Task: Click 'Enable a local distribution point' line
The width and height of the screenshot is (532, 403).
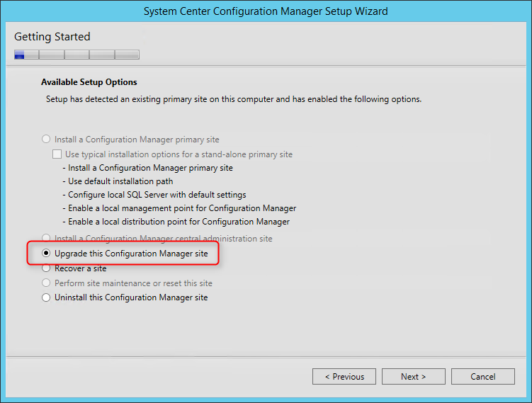Action: (176, 222)
